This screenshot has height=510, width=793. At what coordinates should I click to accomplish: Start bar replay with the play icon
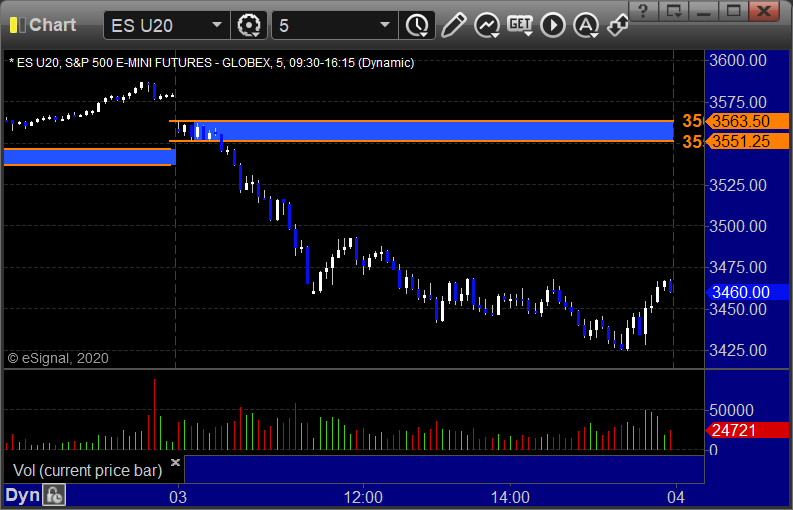pos(553,25)
